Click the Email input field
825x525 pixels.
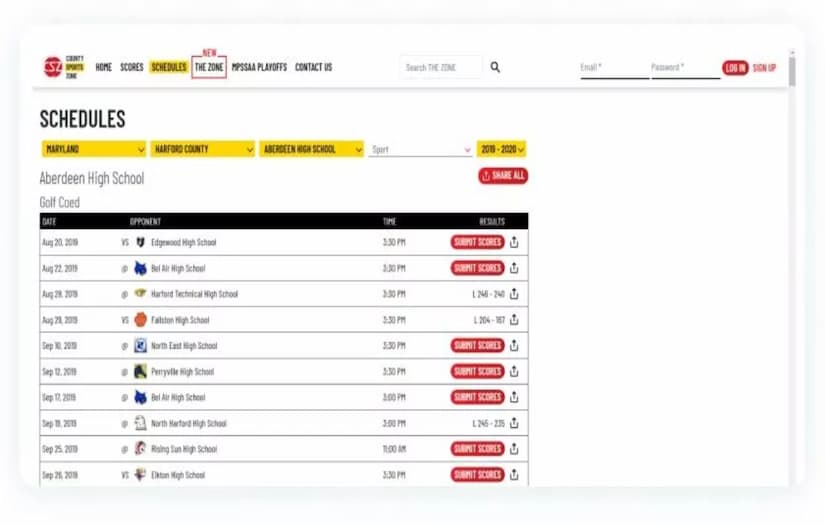pyautogui.click(x=615, y=68)
